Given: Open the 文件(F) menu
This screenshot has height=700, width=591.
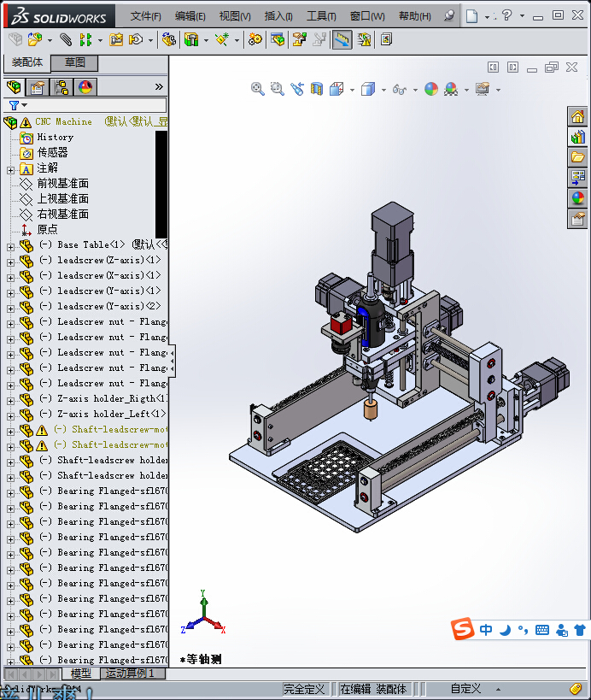Looking at the screenshot, I should pos(145,16).
